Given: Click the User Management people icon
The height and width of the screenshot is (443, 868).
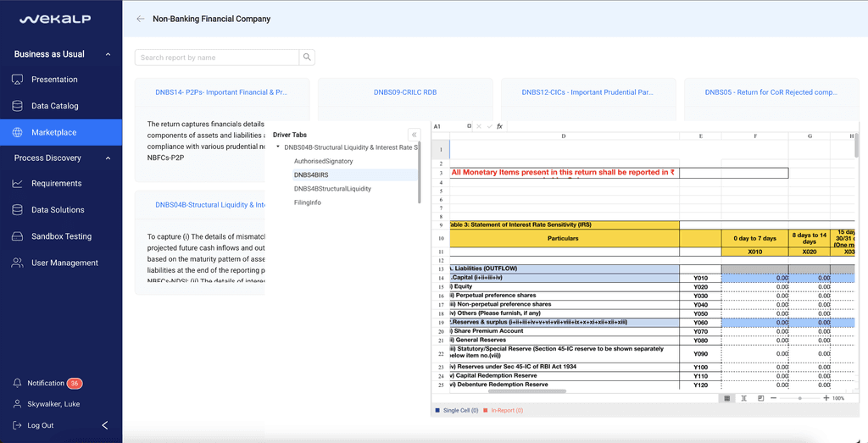Looking at the screenshot, I should point(17,263).
